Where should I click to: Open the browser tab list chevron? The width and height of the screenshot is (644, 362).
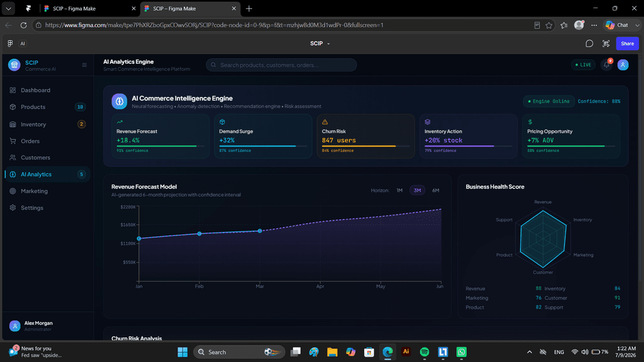[8, 8]
